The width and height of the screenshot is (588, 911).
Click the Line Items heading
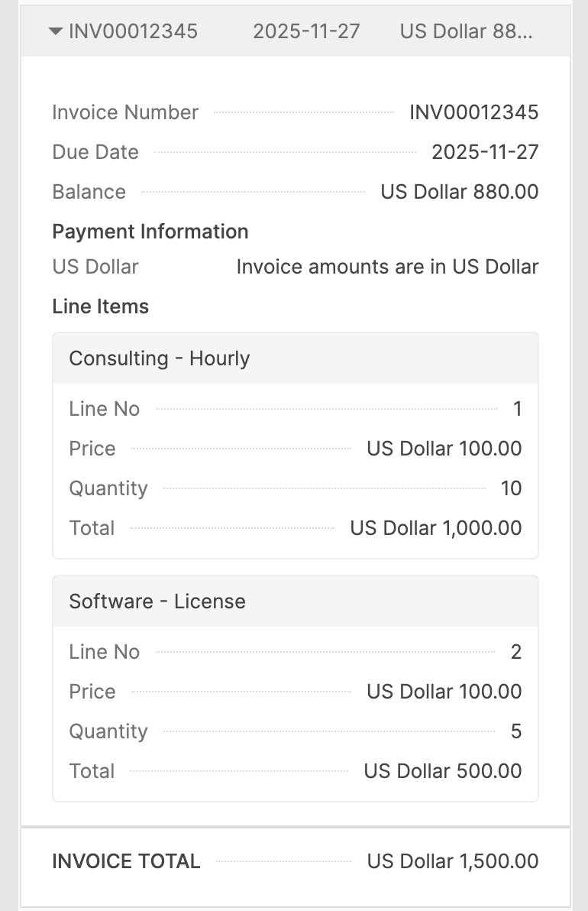[x=101, y=306]
